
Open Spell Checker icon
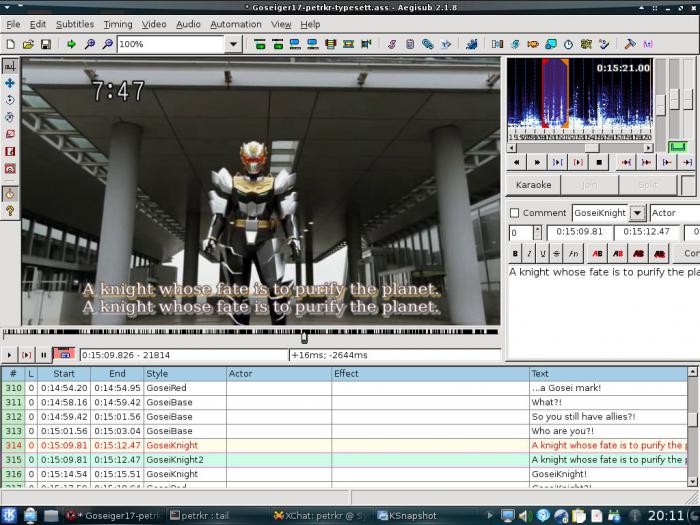pos(604,44)
